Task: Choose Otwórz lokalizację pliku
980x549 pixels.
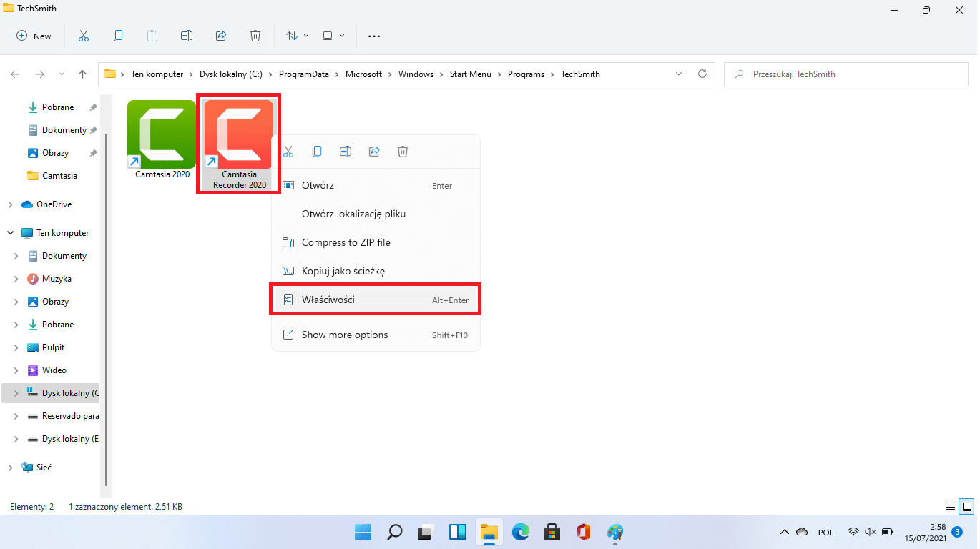Action: [376, 214]
